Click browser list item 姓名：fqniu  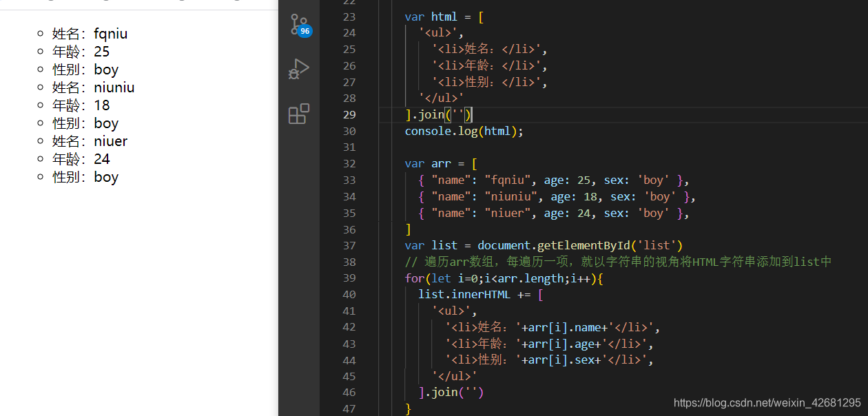click(90, 34)
